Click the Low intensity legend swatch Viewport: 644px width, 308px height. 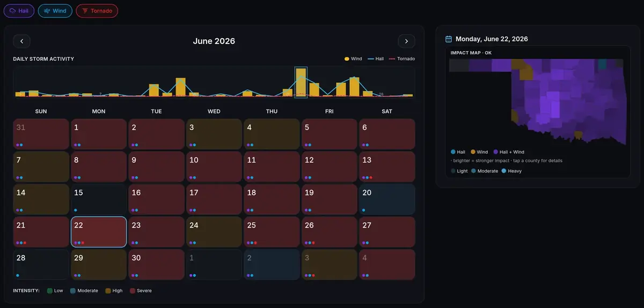coord(50,291)
